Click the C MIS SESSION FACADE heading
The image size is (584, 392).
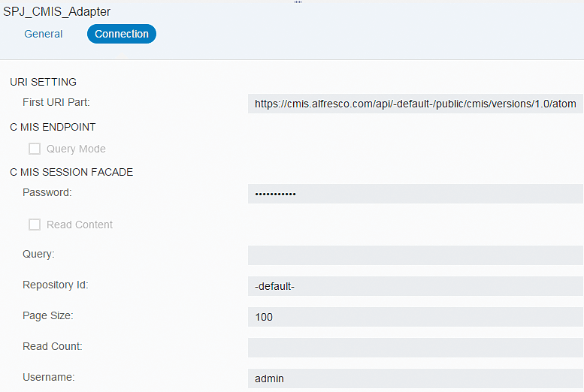click(71, 173)
